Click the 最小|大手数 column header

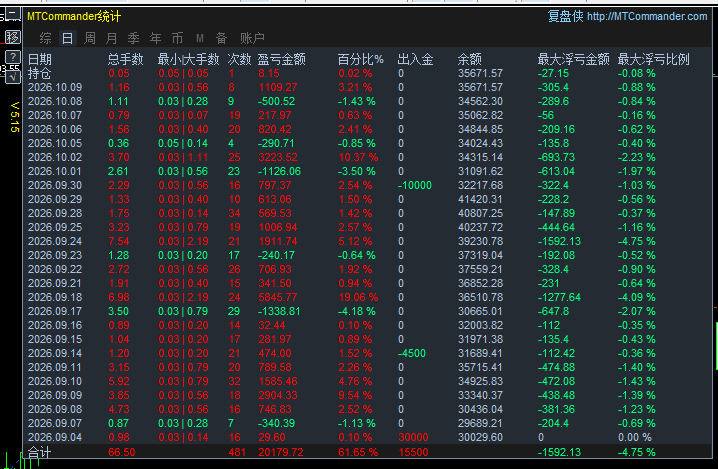(x=189, y=59)
